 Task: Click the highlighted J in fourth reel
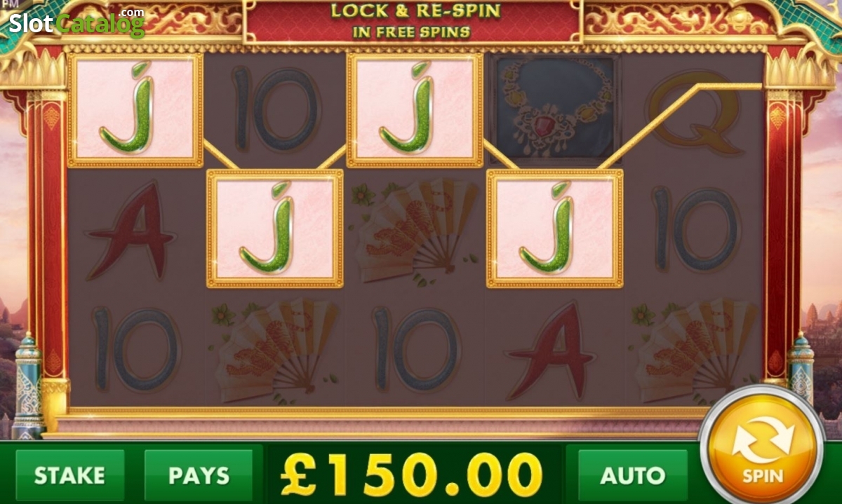[554, 229]
